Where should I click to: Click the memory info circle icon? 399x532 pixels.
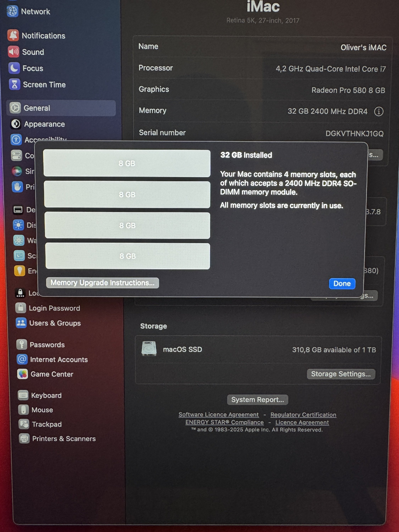pyautogui.click(x=379, y=111)
